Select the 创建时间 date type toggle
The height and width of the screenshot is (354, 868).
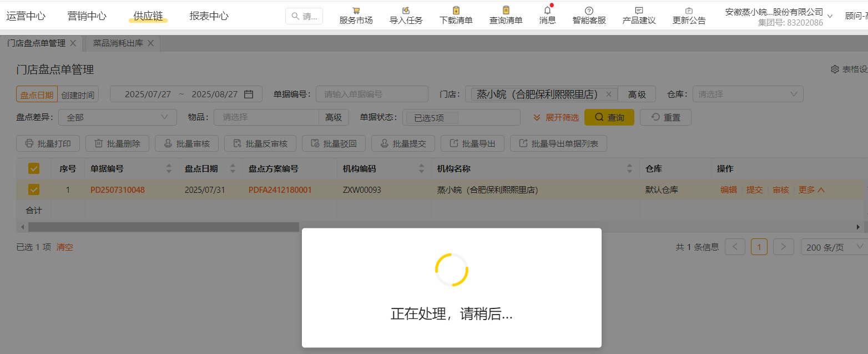[78, 95]
